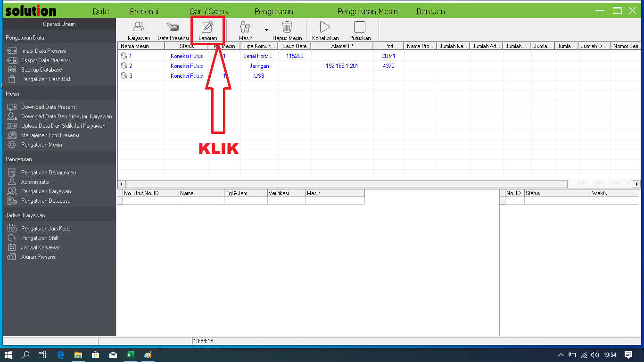Open Pengaturan Jam Kerja settings
Screen dimensions: 644x362
[x=44, y=228]
